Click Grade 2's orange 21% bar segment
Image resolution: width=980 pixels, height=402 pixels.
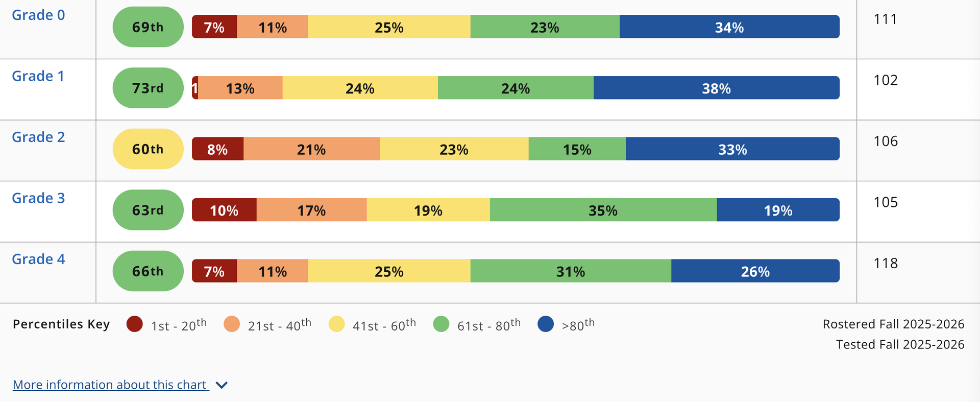311,149
